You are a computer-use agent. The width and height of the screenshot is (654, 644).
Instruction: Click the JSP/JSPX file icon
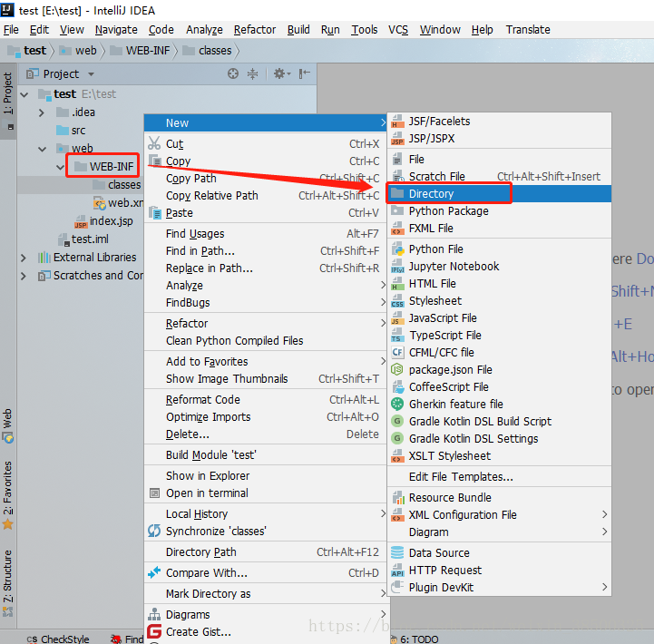point(397,139)
